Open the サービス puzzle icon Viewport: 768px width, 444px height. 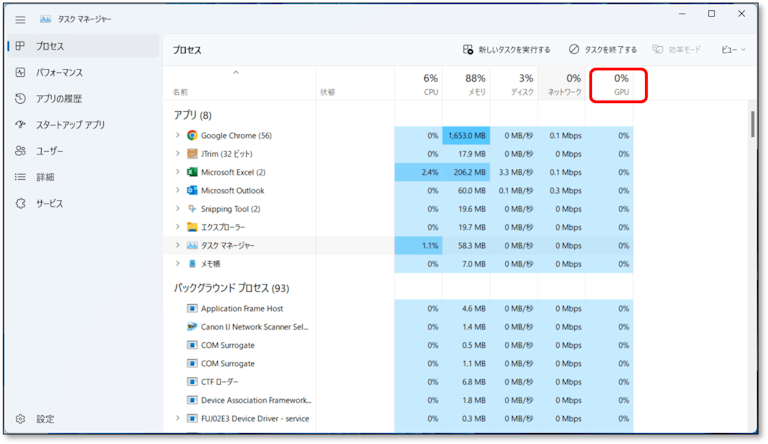[20, 203]
